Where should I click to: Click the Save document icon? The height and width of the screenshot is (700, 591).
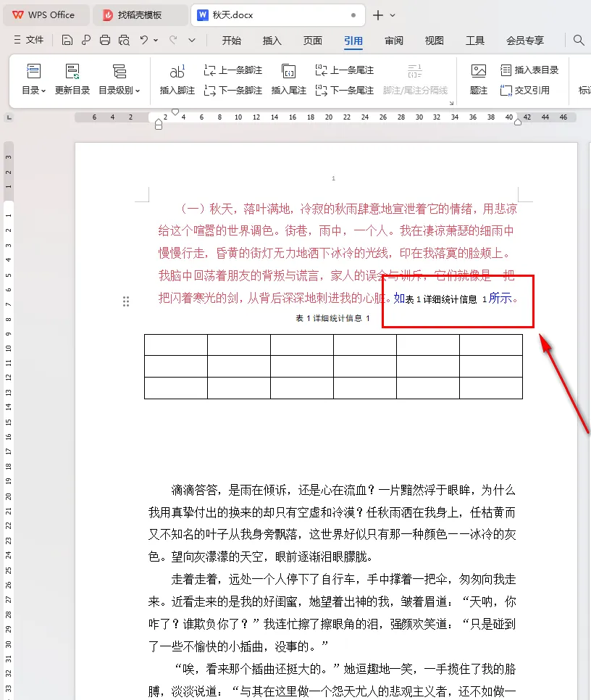pyautogui.click(x=67, y=40)
